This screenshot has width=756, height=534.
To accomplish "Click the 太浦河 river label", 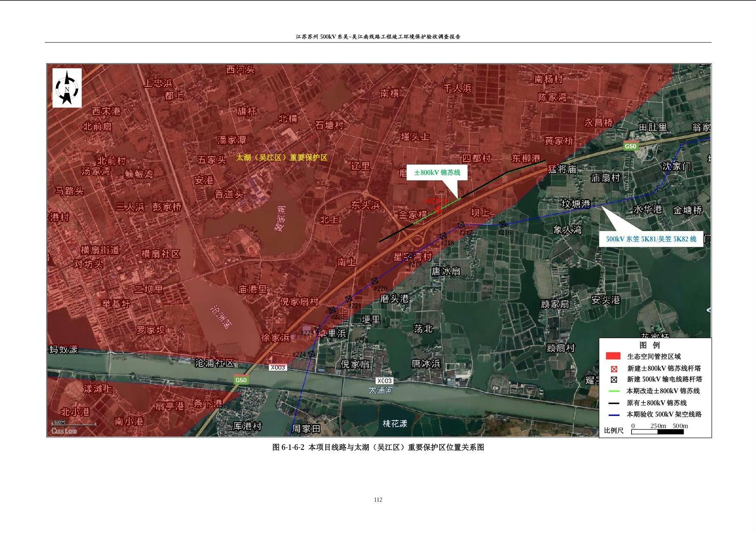I will [380, 390].
